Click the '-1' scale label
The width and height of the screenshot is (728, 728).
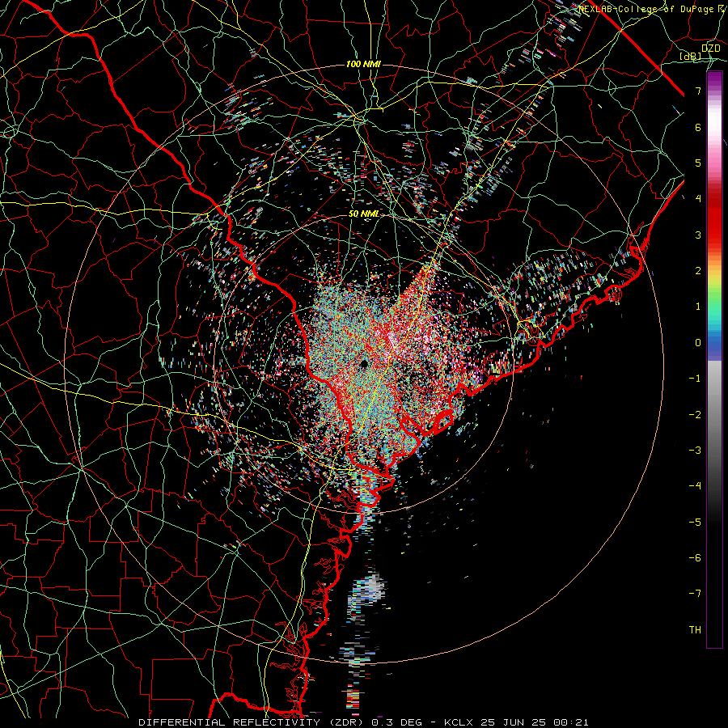pos(695,379)
